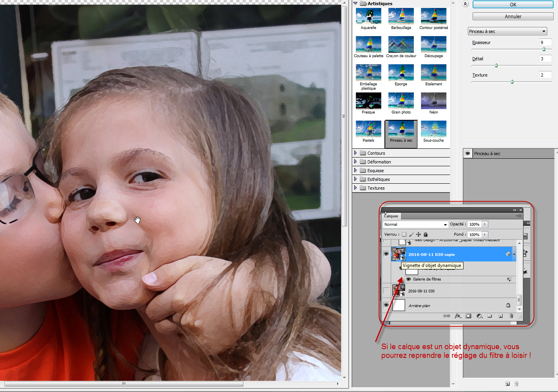
Task: Expand the Textures filter folder
Action: click(355, 188)
